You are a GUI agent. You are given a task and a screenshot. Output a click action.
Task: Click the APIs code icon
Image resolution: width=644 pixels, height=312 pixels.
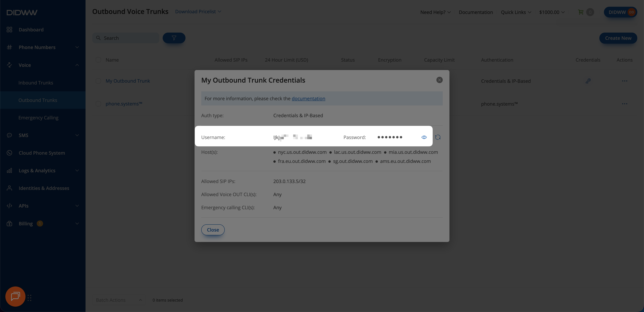click(x=10, y=206)
